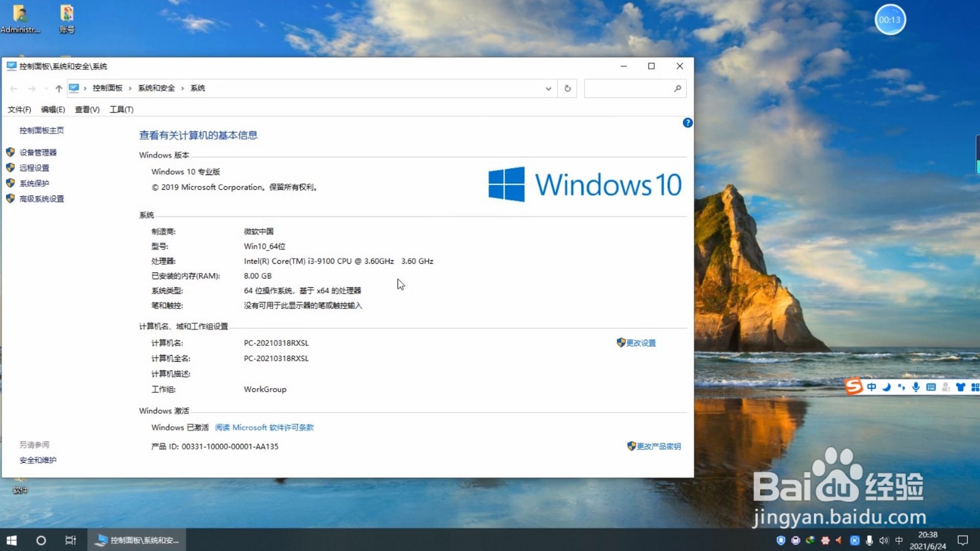Click the 控制面板 taskbar button

click(138, 540)
